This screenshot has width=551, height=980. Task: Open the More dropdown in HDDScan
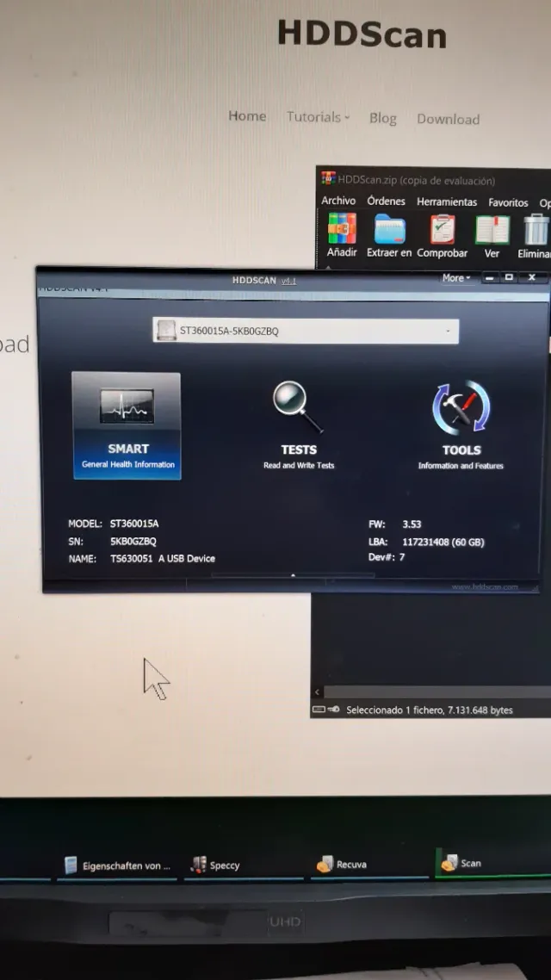pos(455,278)
